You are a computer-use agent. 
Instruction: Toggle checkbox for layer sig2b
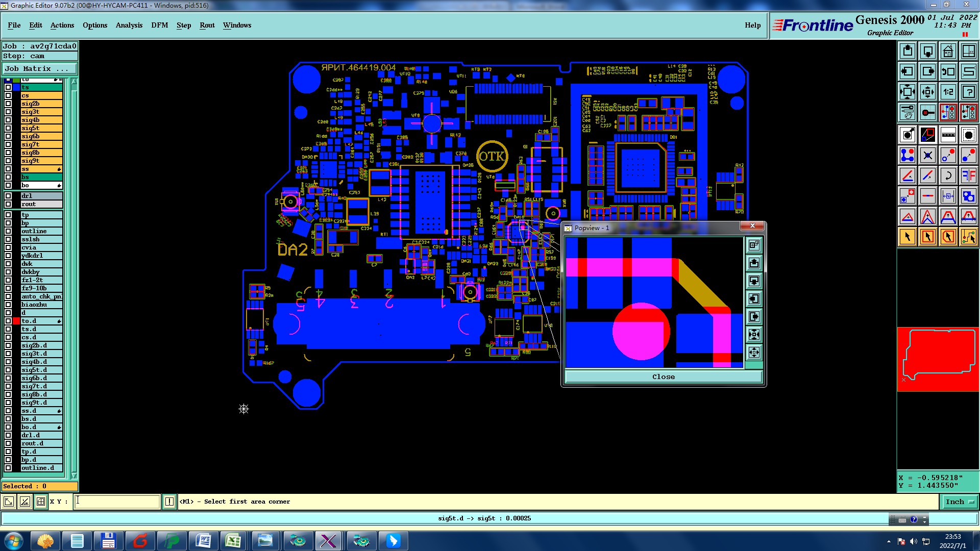[x=8, y=104]
